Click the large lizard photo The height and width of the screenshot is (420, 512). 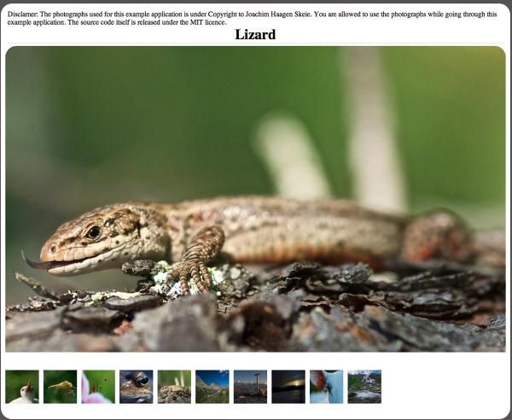coord(255,199)
